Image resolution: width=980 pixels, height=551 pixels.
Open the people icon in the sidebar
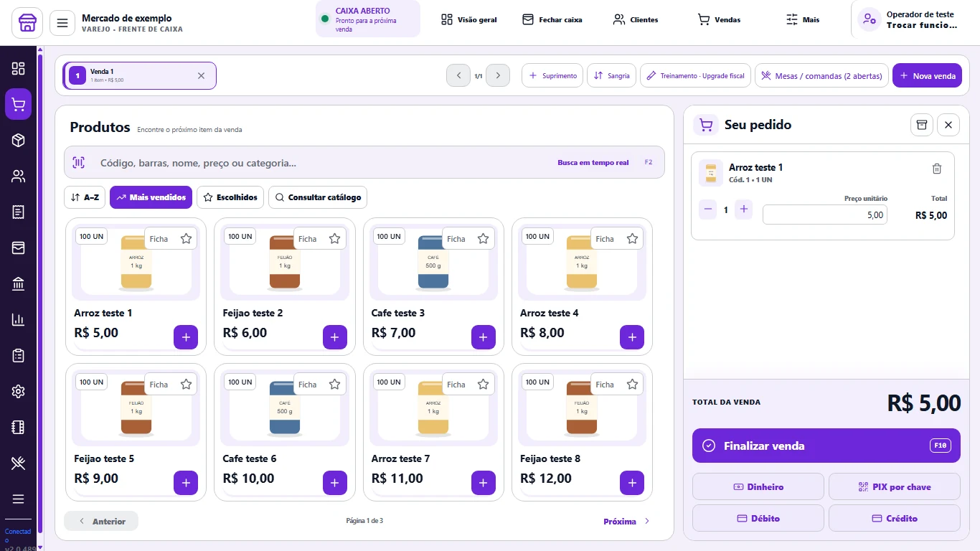point(18,176)
